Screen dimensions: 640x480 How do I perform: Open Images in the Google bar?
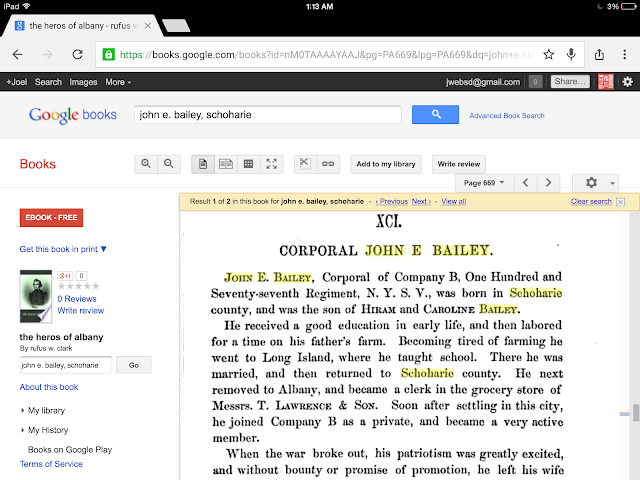point(83,82)
